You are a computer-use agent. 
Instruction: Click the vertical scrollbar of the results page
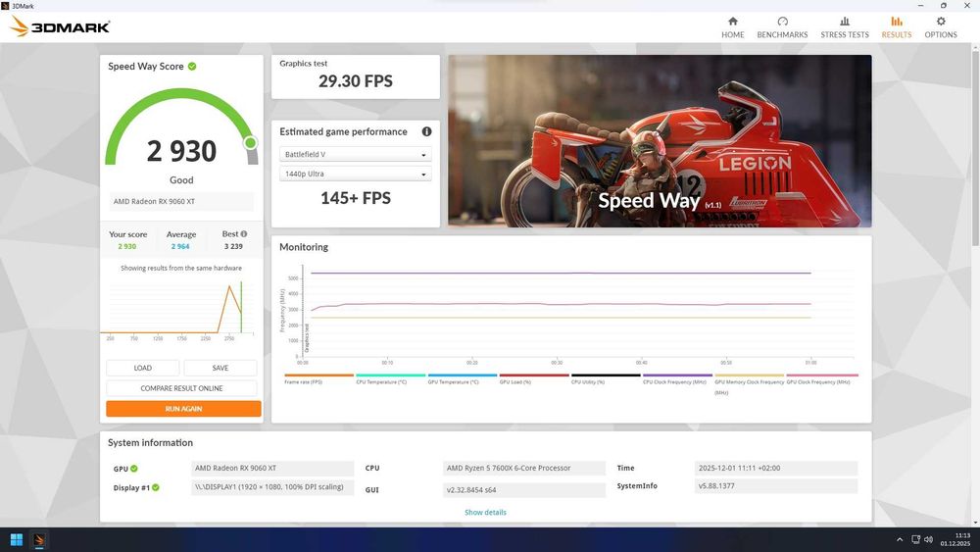(975, 150)
